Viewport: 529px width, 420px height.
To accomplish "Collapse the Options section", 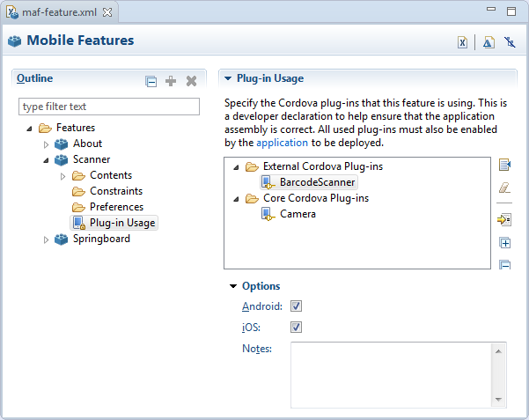I will click(x=233, y=286).
